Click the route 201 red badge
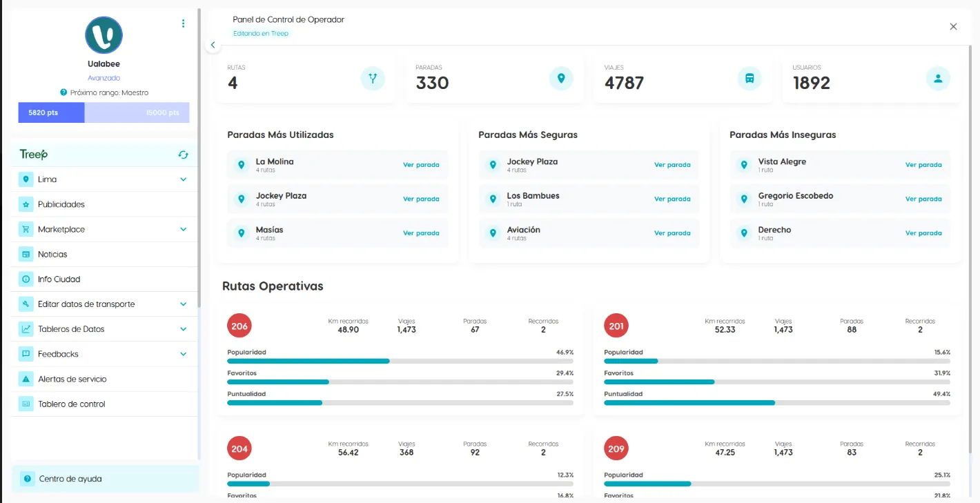The height and width of the screenshot is (503, 980). [616, 326]
